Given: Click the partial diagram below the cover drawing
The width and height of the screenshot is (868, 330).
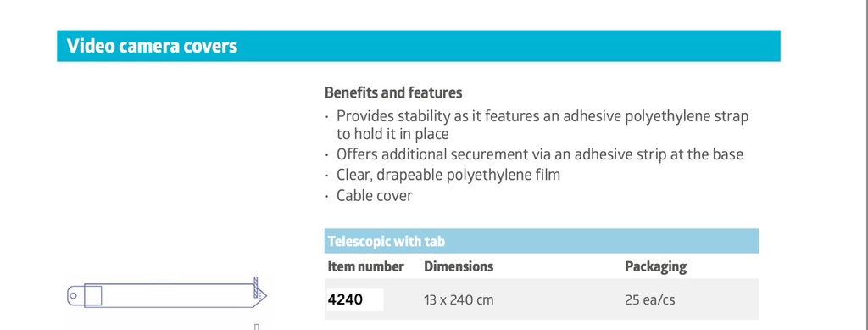Looking at the screenshot, I should tap(256, 327).
